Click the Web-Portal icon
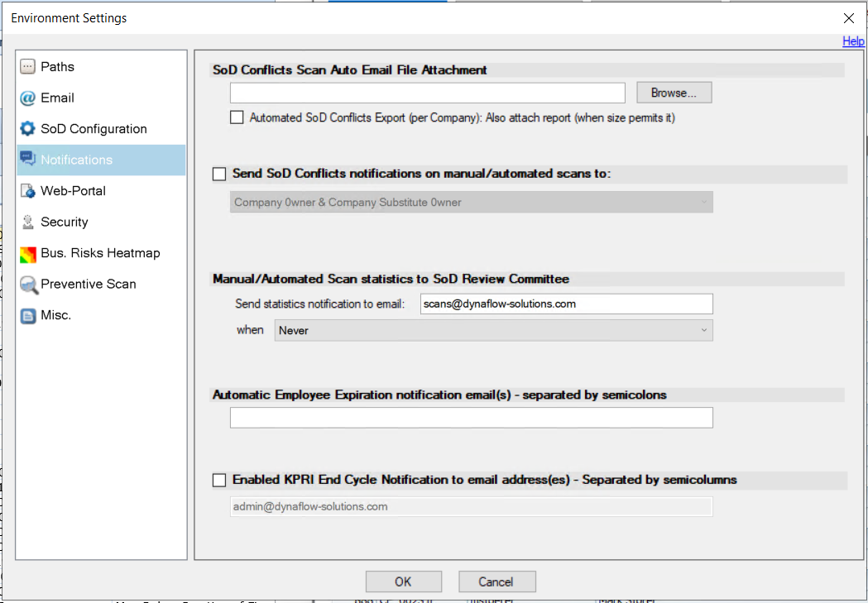 tap(28, 191)
